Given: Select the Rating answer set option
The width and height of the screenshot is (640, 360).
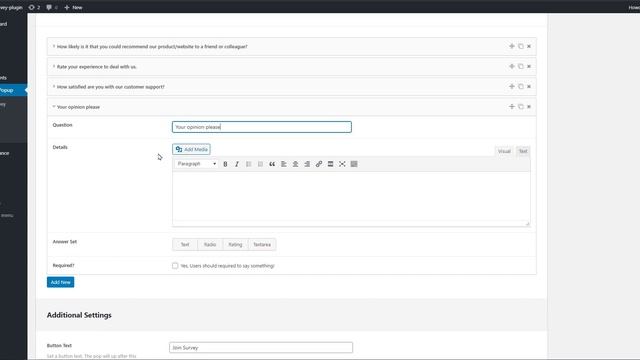Looking at the screenshot, I should [x=235, y=244].
